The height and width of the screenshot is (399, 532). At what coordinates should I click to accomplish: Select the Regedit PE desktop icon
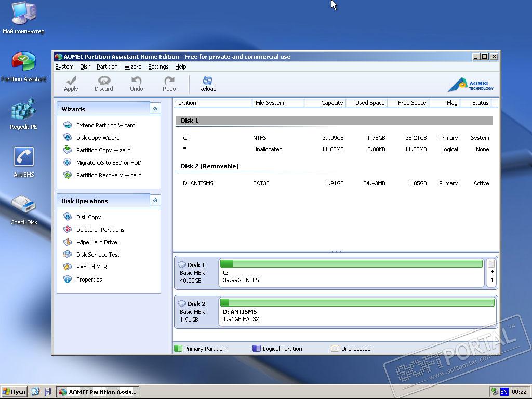(x=23, y=110)
